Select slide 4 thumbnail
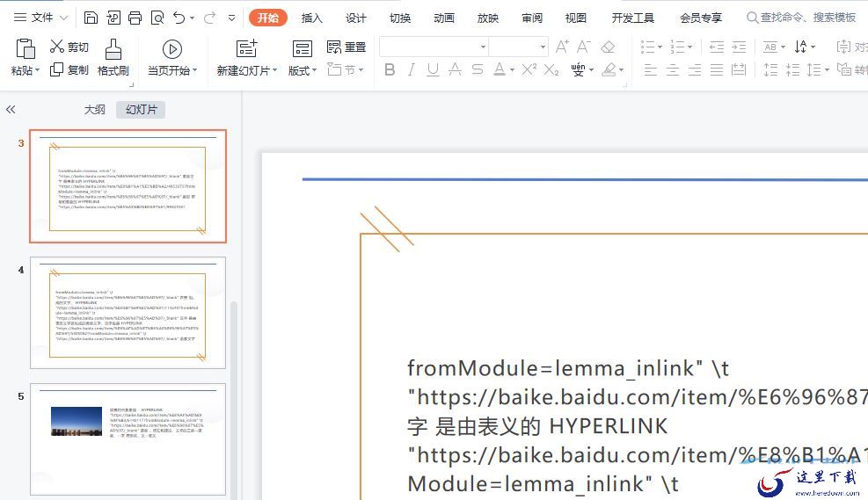The image size is (868, 500). (128, 313)
